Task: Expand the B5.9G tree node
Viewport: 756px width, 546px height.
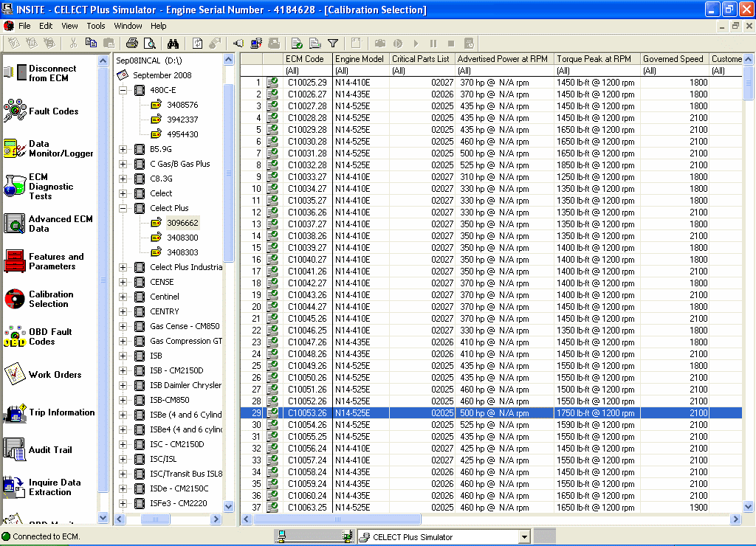Action: click(123, 149)
